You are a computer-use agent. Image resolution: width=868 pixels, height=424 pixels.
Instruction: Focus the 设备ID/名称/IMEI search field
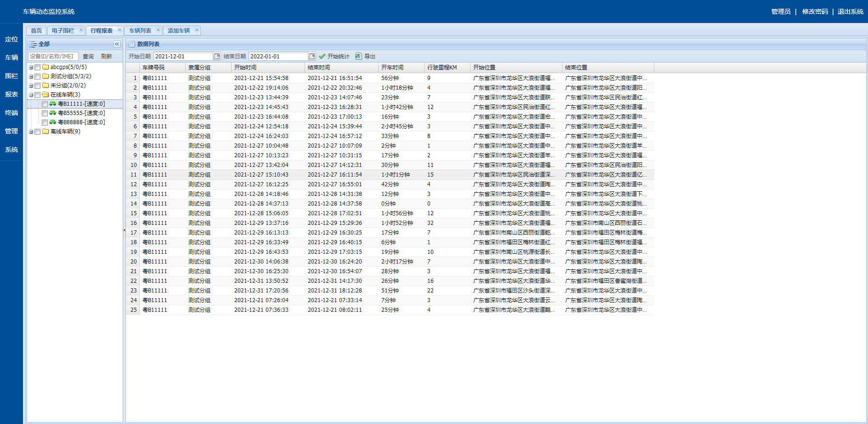click(x=53, y=56)
